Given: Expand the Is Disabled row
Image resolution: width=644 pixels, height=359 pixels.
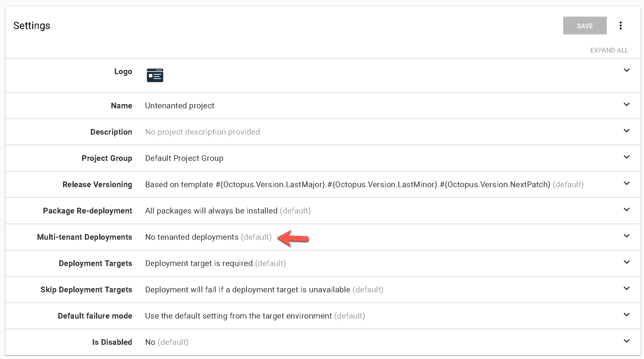Looking at the screenshot, I should click(x=626, y=342).
